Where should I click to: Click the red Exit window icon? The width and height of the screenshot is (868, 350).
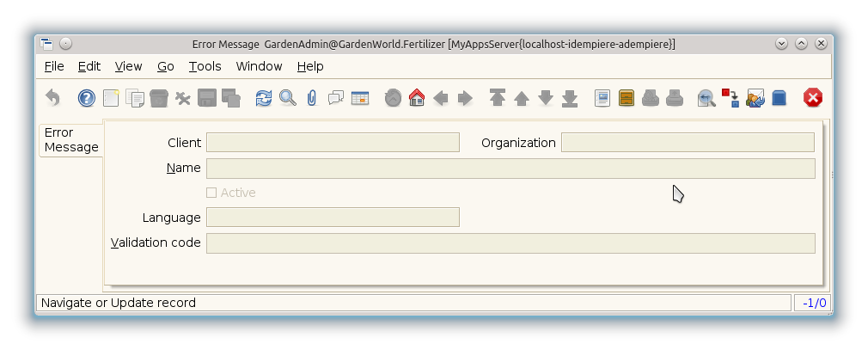[812, 98]
